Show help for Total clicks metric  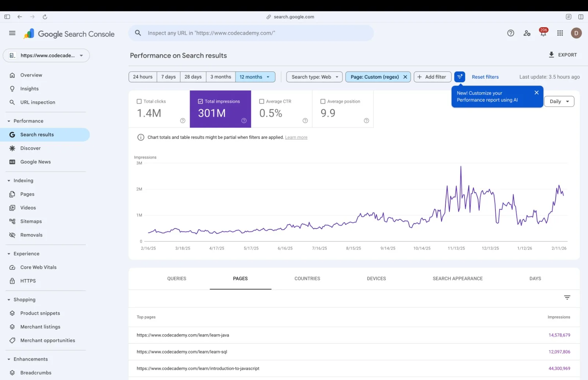coord(183,121)
